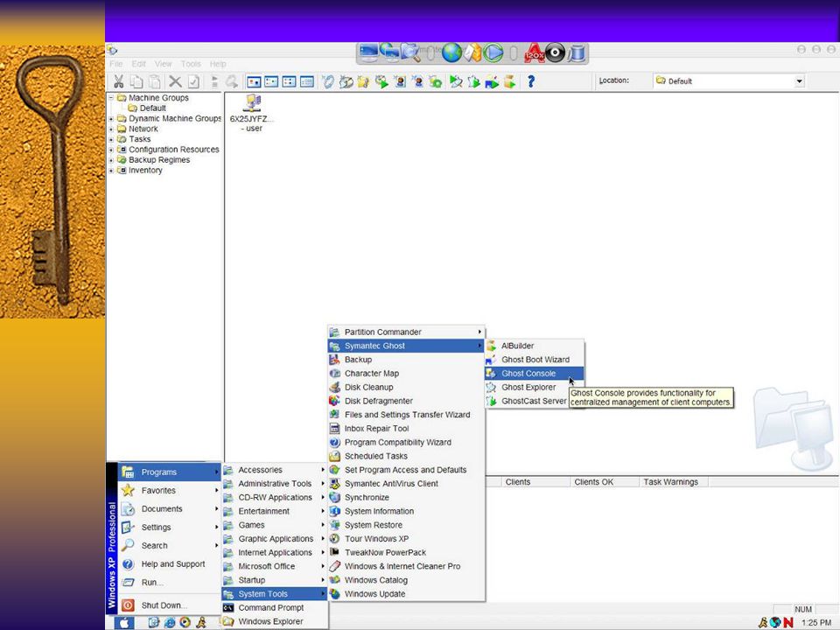The image size is (840, 630).
Task: Expand the Tasks tree node
Action: [x=111, y=139]
